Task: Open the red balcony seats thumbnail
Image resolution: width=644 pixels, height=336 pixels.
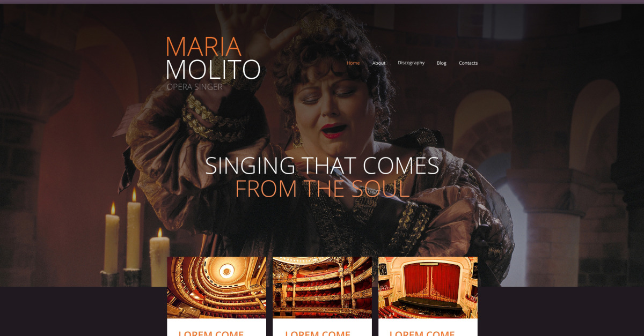Action: (x=322, y=288)
